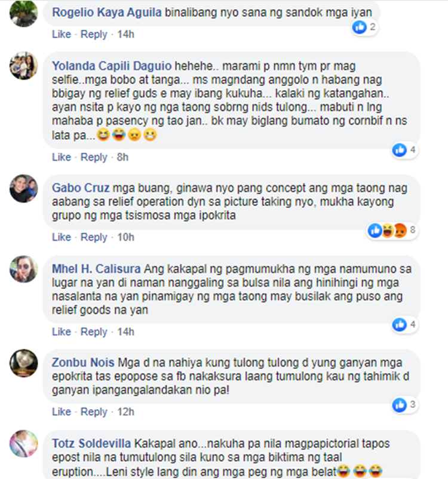Click the haha reaction icon on Gabo Cruz's comment

388,231
